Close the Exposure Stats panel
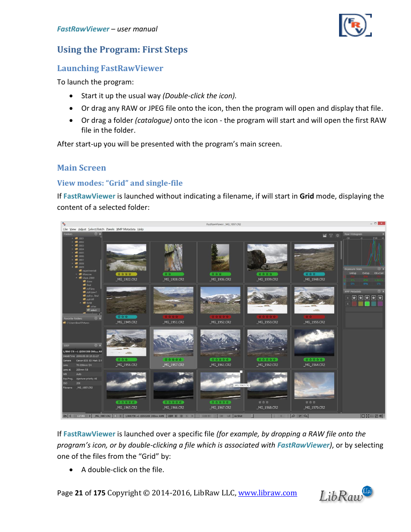Screen dimensions: 411x532 383,269
